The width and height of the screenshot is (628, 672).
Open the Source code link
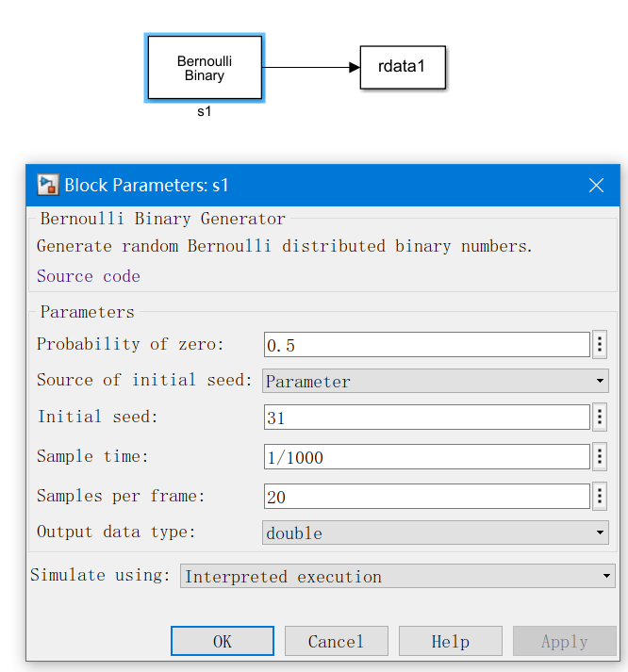tap(89, 276)
